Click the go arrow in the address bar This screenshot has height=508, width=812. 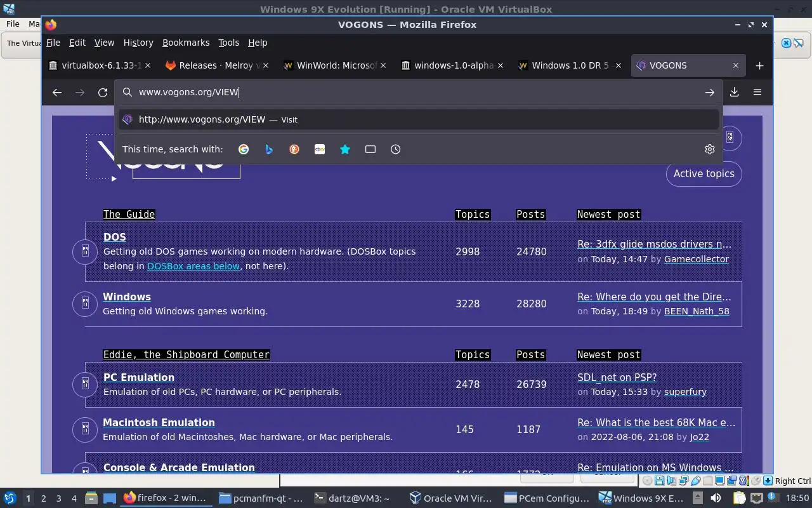[709, 92]
